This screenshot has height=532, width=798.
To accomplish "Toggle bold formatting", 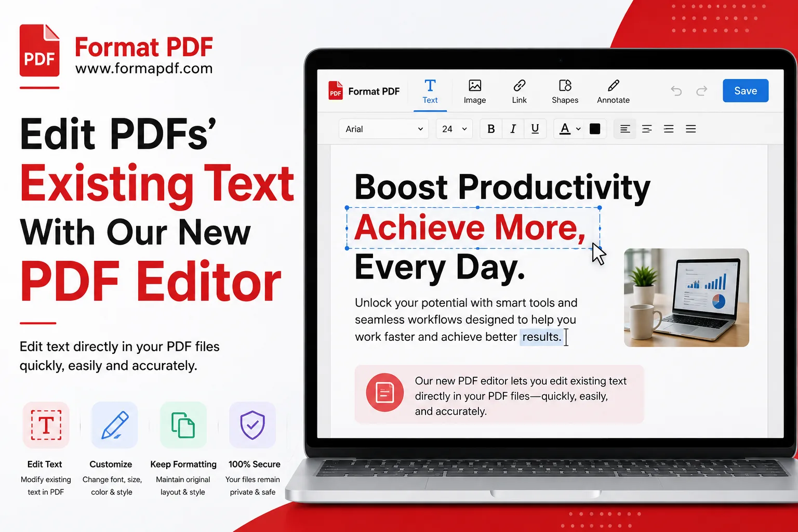I will [491, 129].
